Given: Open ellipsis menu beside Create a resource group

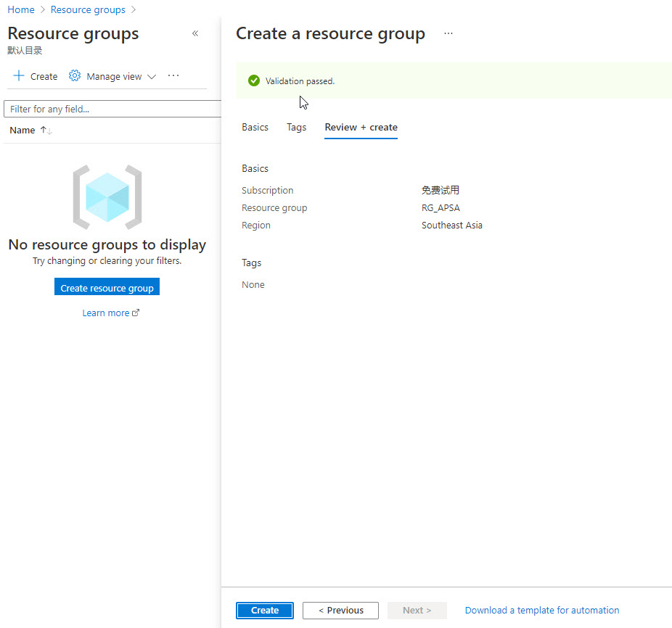Looking at the screenshot, I should [x=448, y=34].
